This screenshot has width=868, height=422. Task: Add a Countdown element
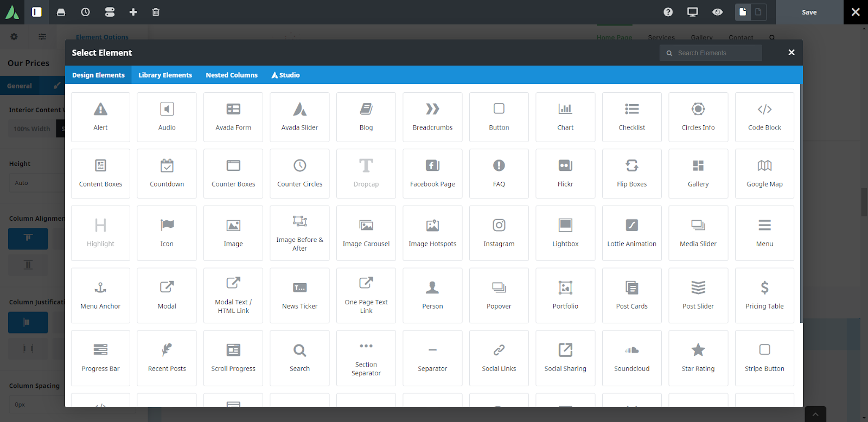point(167,174)
